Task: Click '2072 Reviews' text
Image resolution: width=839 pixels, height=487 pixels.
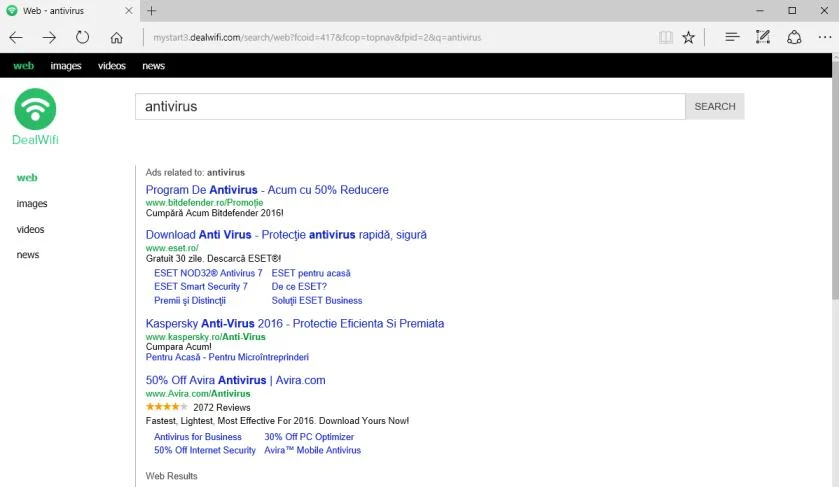Action: 222,407
